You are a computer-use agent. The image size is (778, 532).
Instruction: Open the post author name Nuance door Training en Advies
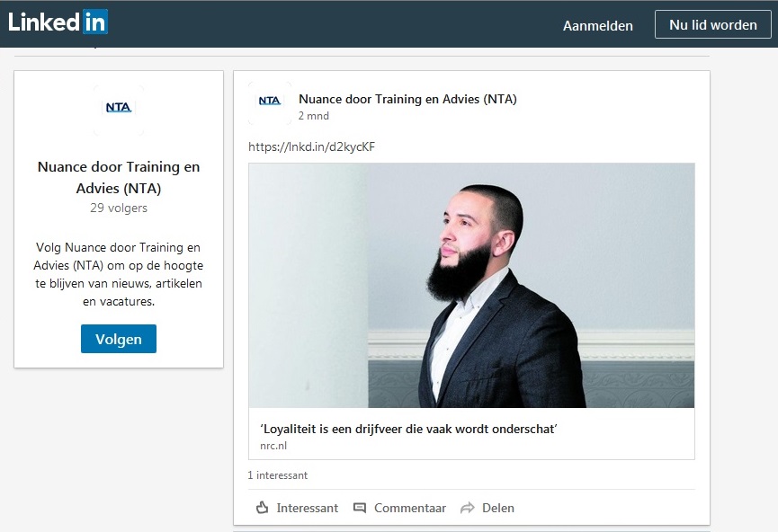407,99
